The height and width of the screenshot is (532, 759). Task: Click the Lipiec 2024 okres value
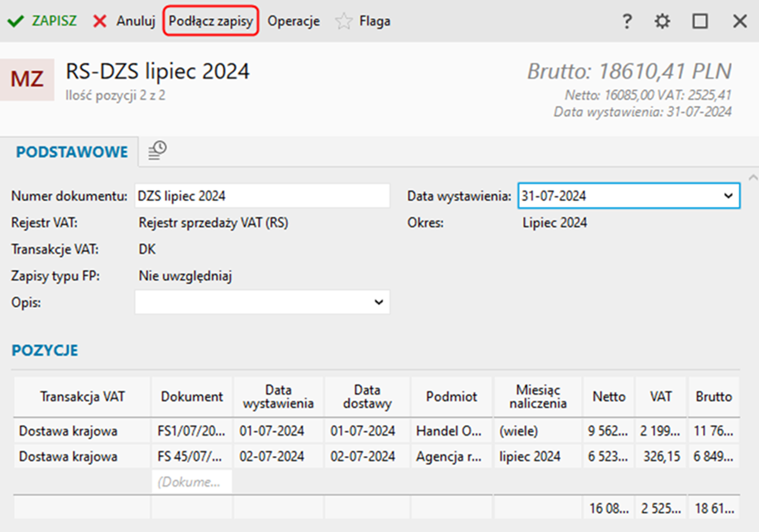pos(554,222)
